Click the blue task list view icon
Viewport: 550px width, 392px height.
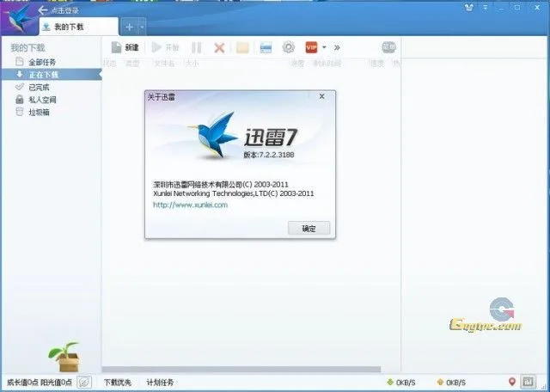pos(266,48)
